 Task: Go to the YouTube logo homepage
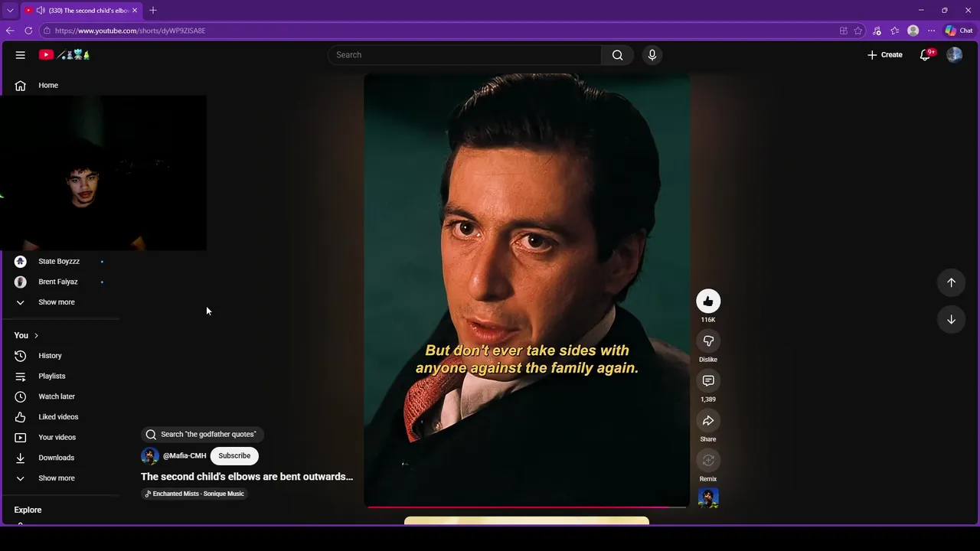click(x=64, y=55)
